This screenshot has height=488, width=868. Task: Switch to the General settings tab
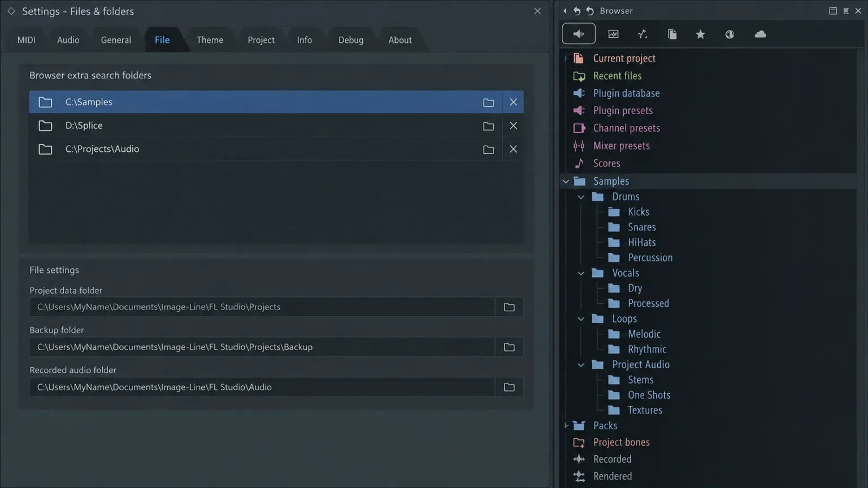tap(116, 40)
